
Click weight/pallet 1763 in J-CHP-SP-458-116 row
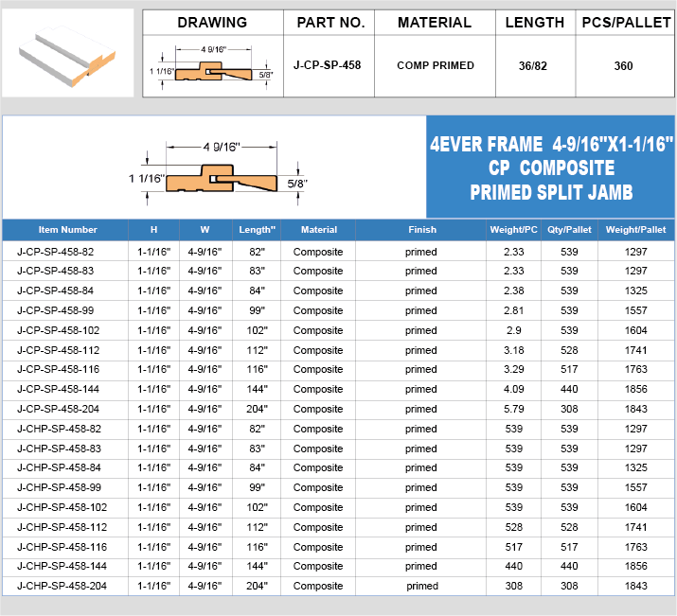pyautogui.click(x=635, y=547)
